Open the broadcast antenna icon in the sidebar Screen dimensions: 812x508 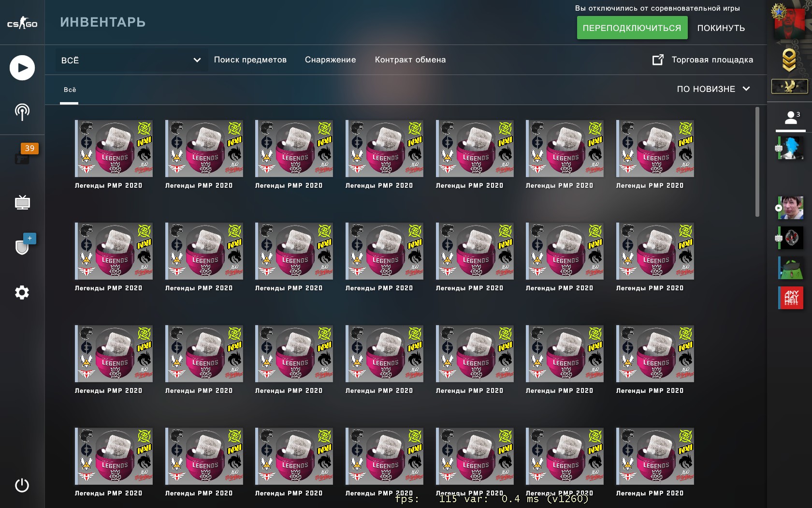[22, 112]
